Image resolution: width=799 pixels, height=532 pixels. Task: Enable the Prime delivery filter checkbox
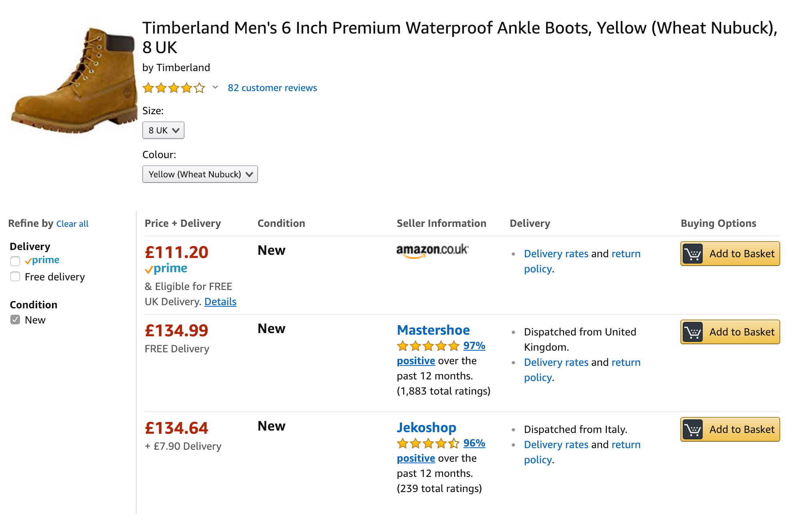pyautogui.click(x=15, y=261)
